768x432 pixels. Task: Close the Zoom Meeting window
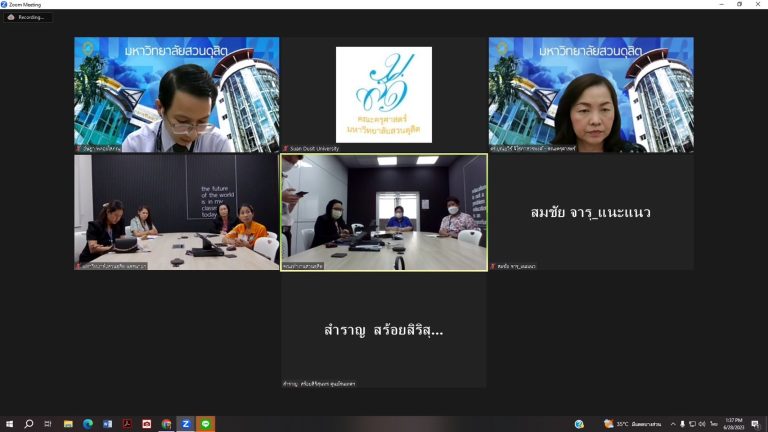point(758,4)
